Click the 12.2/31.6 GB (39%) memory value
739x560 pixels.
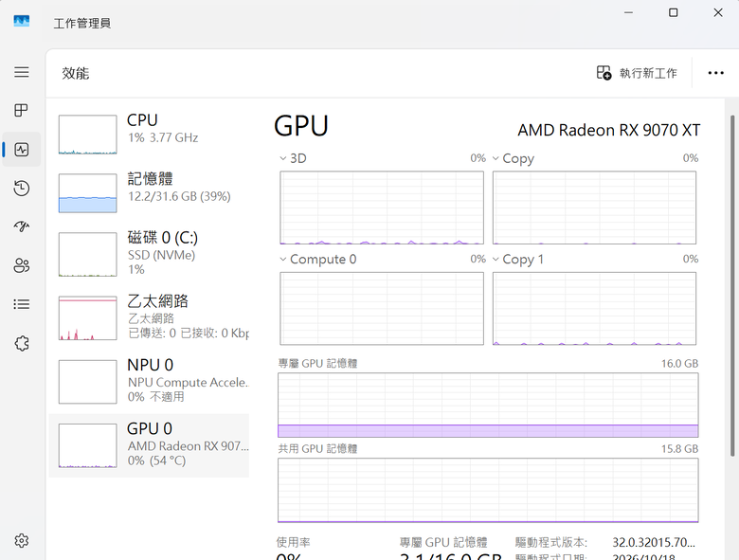tap(179, 196)
